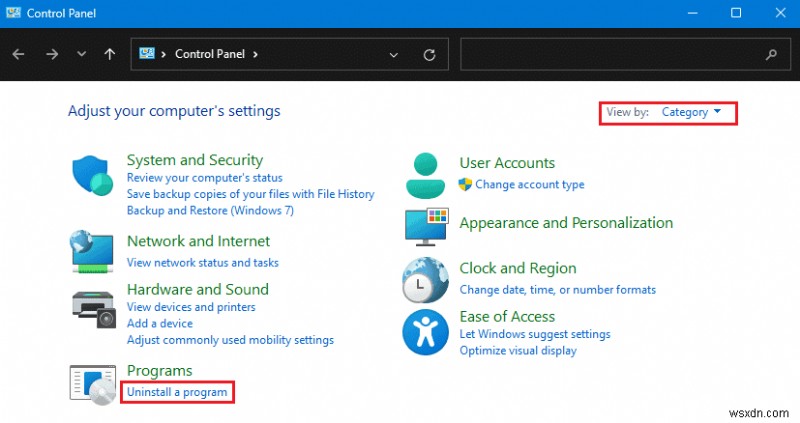Select Control Panel in the address breadcrumb
The image size is (800, 423).
[x=210, y=54]
